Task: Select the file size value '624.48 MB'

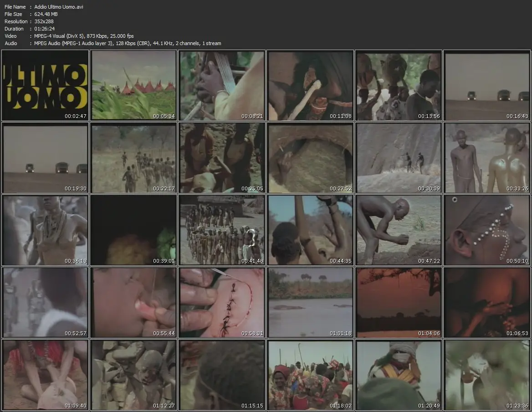Action: click(x=46, y=14)
